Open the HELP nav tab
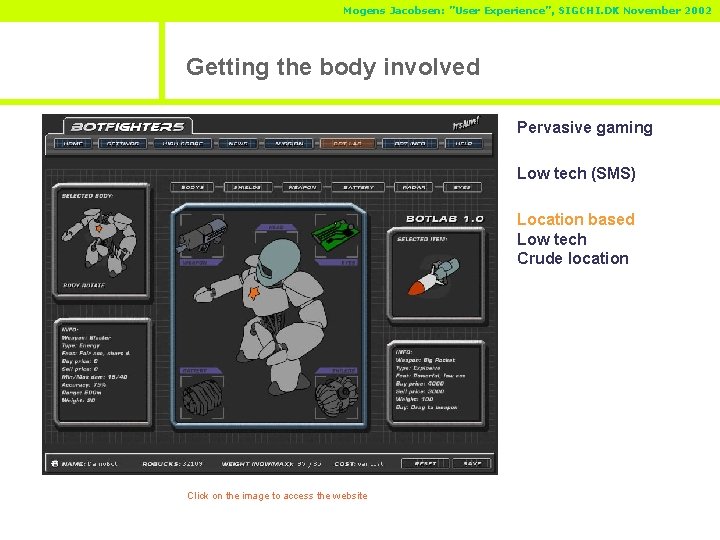This screenshot has width=720, height=540. (x=464, y=144)
